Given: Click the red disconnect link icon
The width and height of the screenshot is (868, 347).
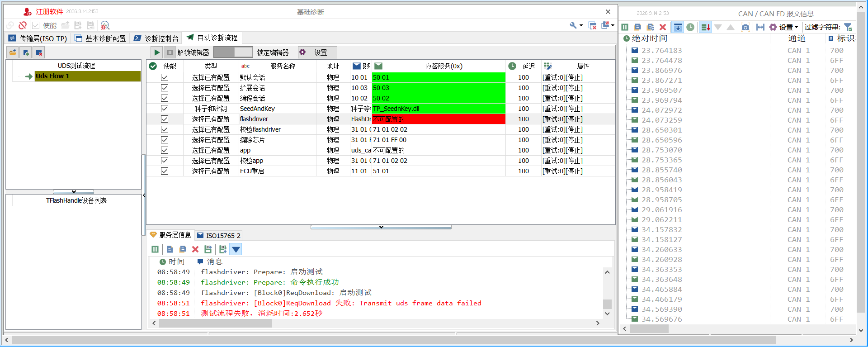Looking at the screenshot, I should pos(23,25).
